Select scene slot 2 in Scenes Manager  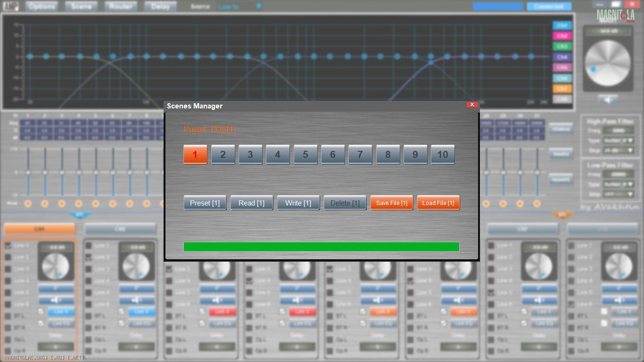click(223, 155)
